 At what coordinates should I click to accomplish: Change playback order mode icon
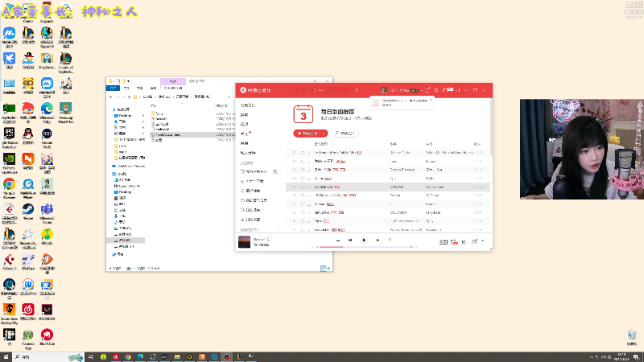[x=338, y=241]
